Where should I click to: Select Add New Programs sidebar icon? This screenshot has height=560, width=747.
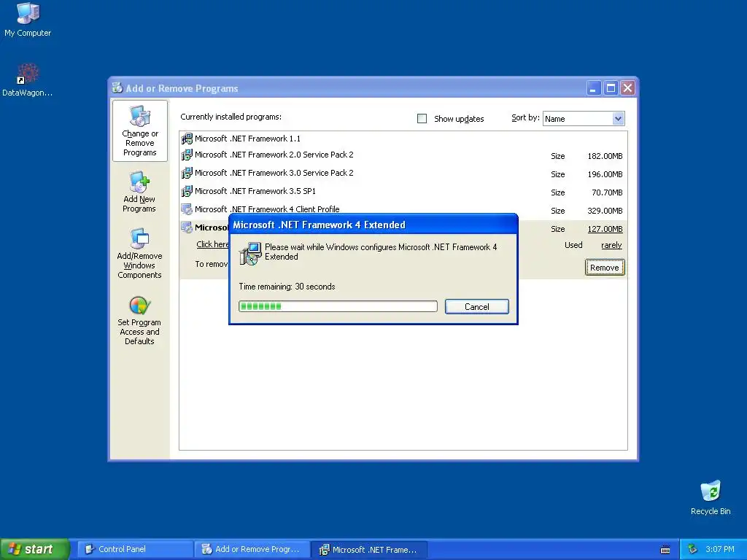coord(139,192)
